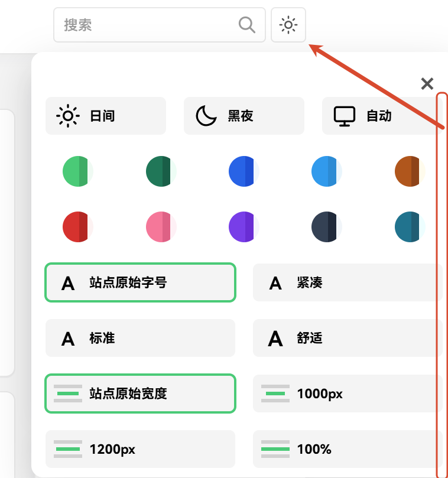Pick the light green theme color
This screenshot has width=448, height=478.
click(78, 171)
